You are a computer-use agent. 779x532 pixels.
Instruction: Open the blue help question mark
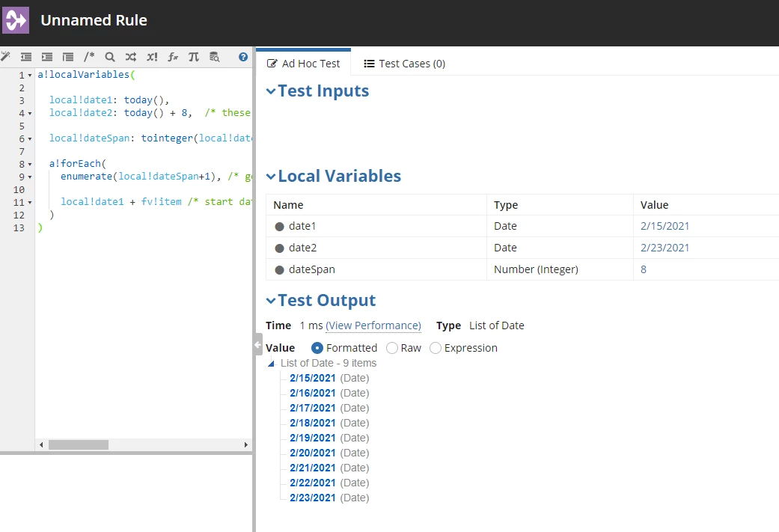point(243,57)
